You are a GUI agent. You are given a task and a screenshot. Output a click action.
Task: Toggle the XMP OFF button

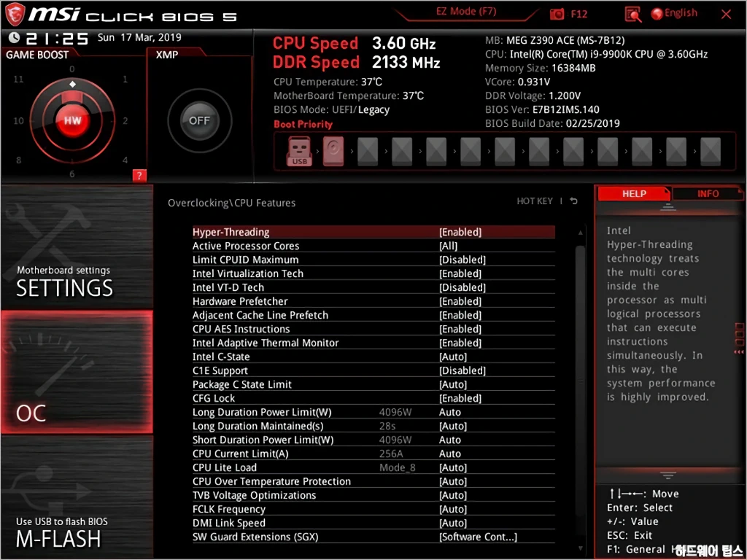199,120
